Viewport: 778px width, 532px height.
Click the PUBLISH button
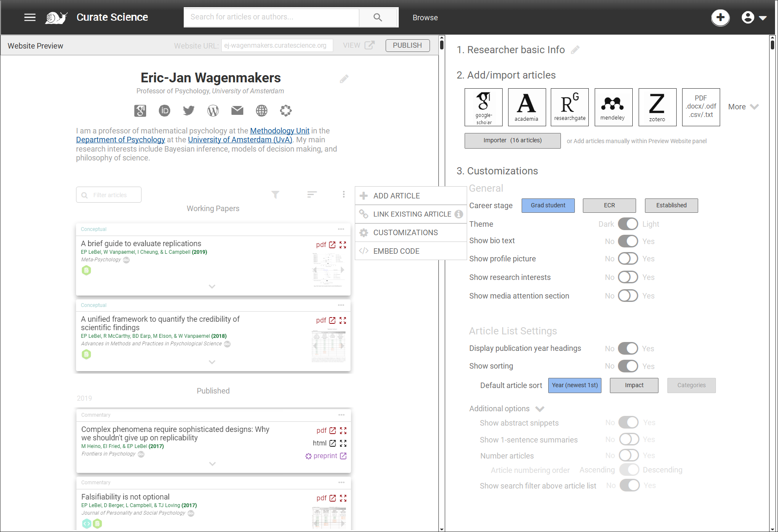pyautogui.click(x=408, y=45)
